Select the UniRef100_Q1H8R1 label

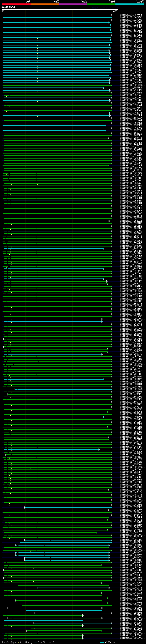[131, 90]
